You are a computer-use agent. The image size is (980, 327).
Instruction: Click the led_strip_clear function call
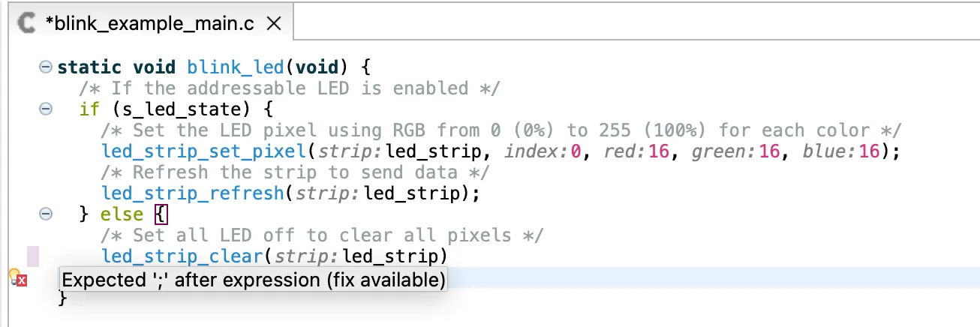182,256
